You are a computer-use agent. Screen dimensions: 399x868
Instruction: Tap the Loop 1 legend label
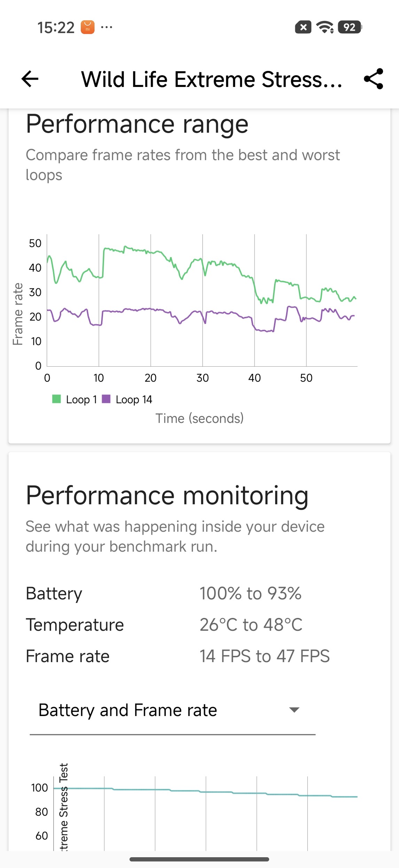click(x=81, y=400)
